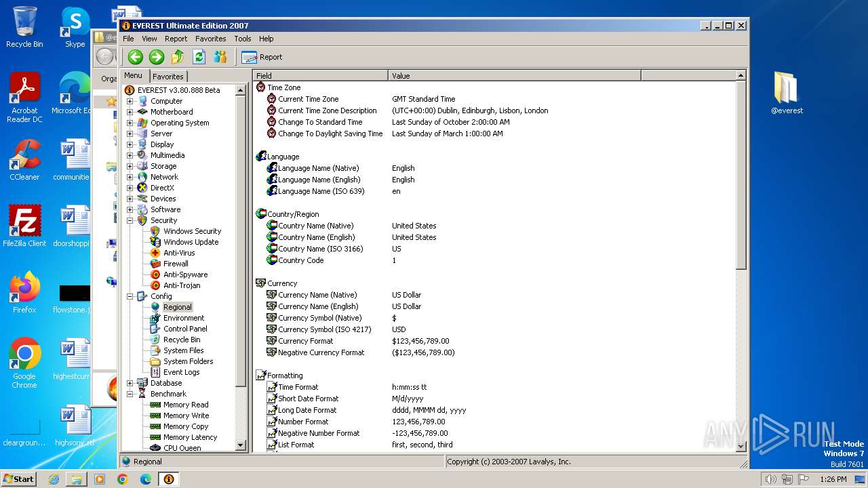The image size is (868, 488).
Task: Click the Favorites people toolbar icon
Action: click(x=220, y=57)
